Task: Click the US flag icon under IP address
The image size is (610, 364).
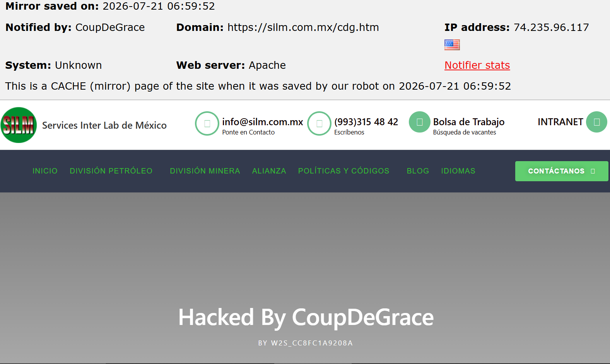Action: pos(452,45)
